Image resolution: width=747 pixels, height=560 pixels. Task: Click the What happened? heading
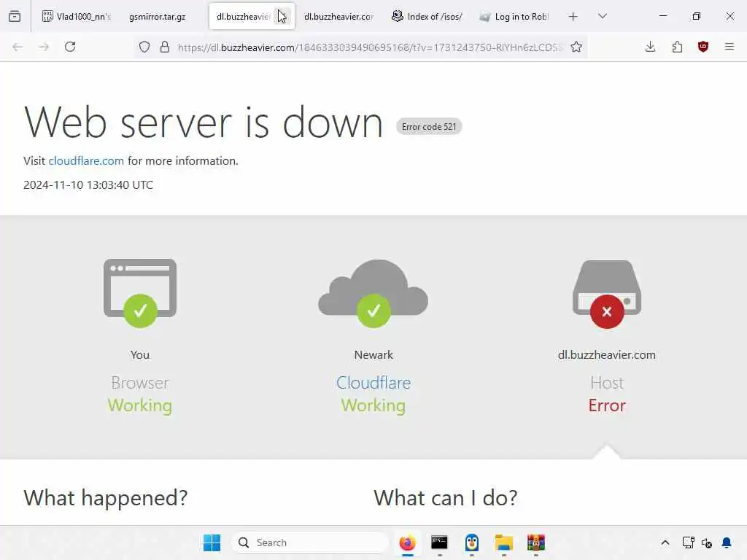pos(106,498)
